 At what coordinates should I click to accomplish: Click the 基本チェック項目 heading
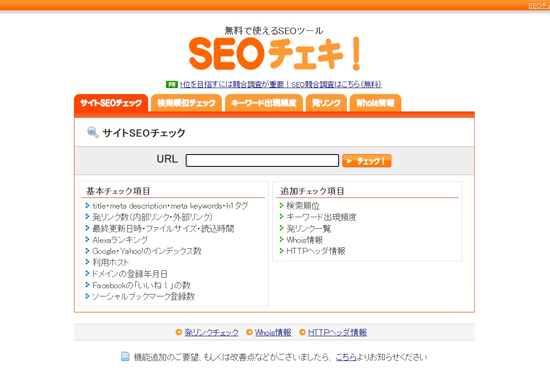coord(118,191)
